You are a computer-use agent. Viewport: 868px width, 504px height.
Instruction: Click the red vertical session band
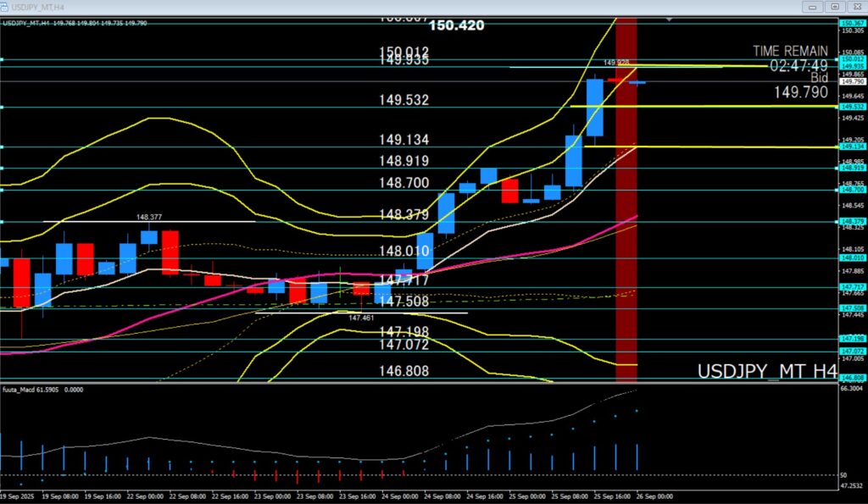(x=626, y=212)
